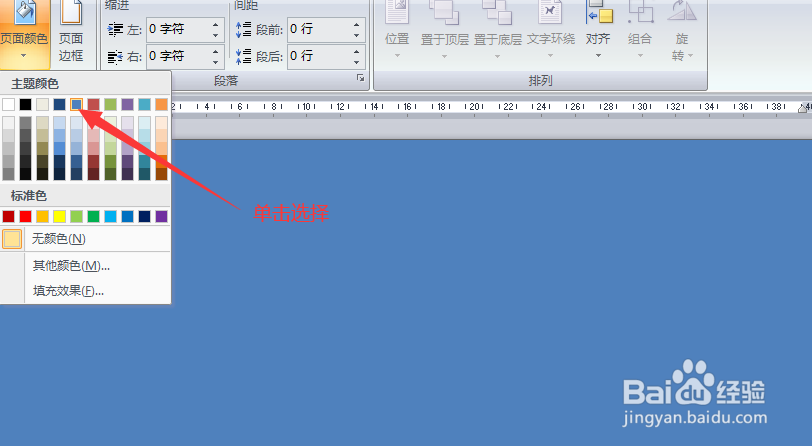Decrease the left indent value

click(215, 35)
